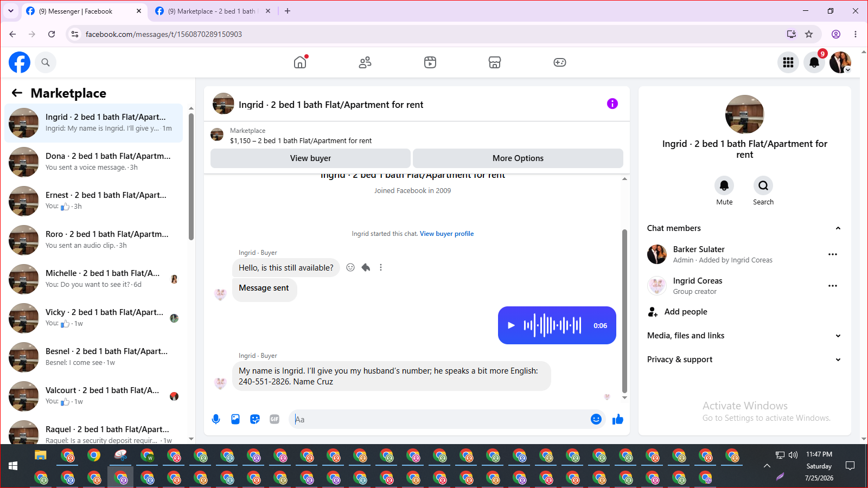This screenshot has width=868, height=488.
Task: Open the Dona conversation in list
Action: point(94,162)
